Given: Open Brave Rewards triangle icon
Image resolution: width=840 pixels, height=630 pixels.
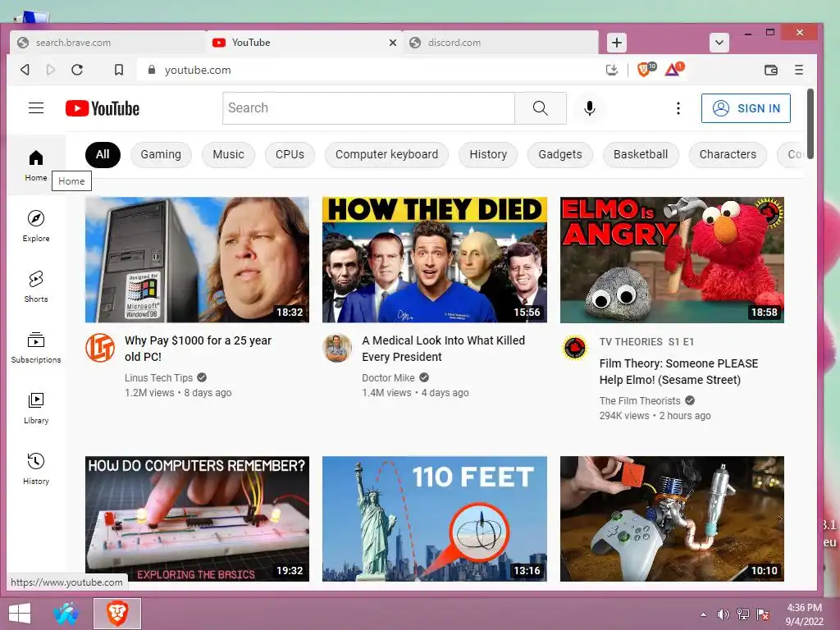Looking at the screenshot, I should 674,70.
